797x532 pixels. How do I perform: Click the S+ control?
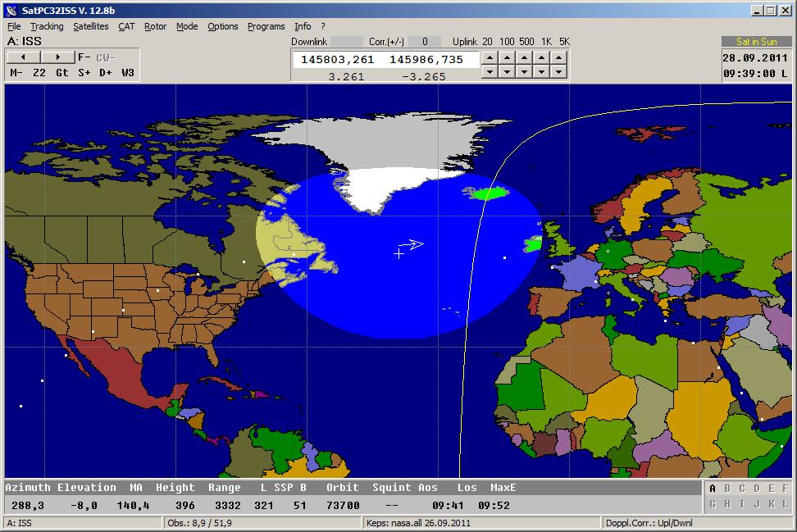point(84,73)
